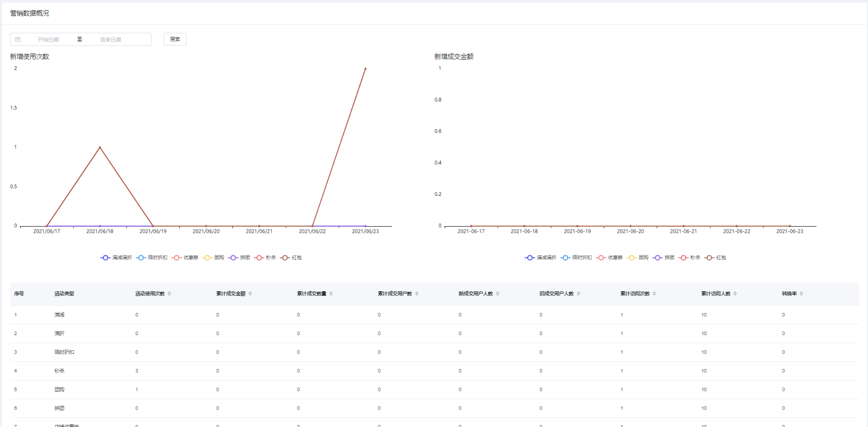Sort table by 累计成交用户数 column
The width and height of the screenshot is (868, 427).
[x=417, y=294]
